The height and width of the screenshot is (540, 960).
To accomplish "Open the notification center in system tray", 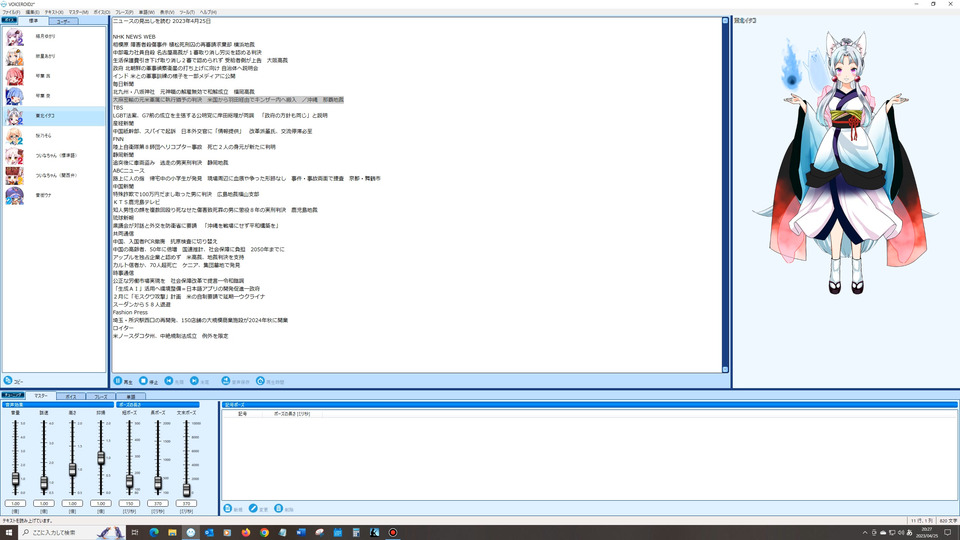I will point(948,533).
